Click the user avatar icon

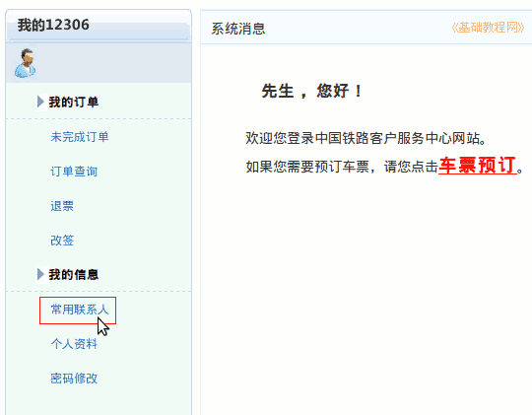click(25, 63)
